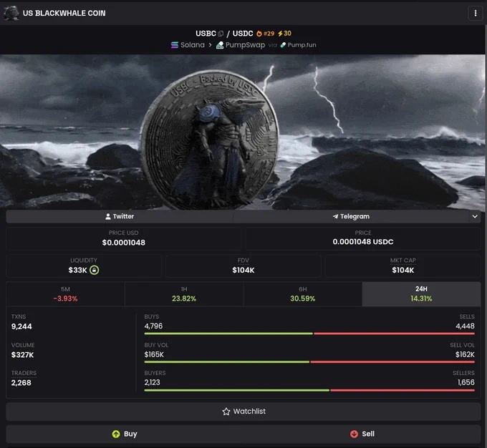Click the Watchlist star icon
This screenshot has height=448, width=487.
[226, 412]
